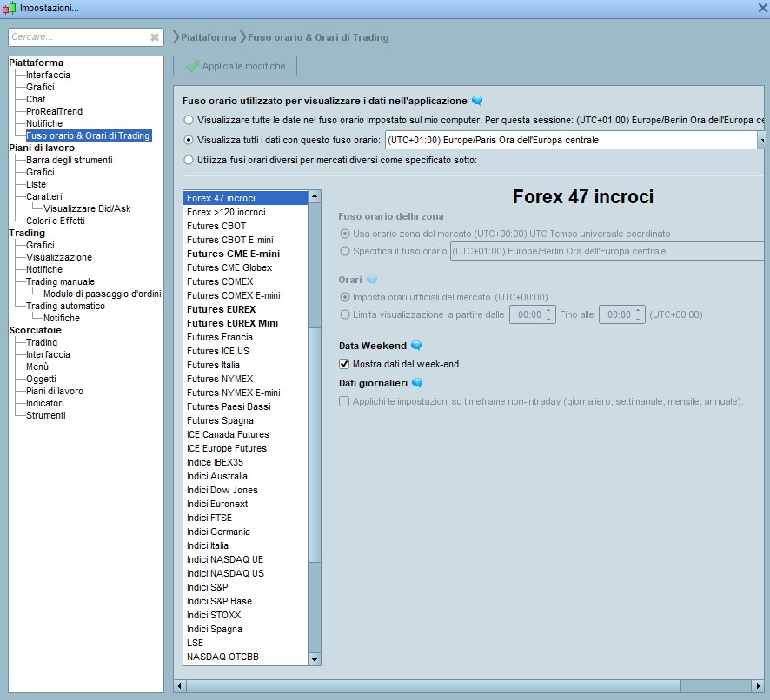Select 'Futures EUREX Mini' market
Viewport: 770px width, 700px height.
(x=245, y=323)
